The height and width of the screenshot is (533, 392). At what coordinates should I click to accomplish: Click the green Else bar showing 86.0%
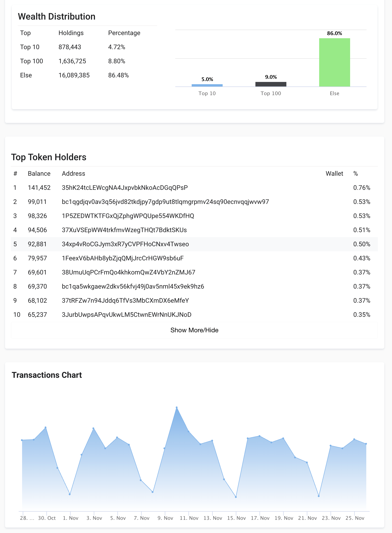[334, 62]
